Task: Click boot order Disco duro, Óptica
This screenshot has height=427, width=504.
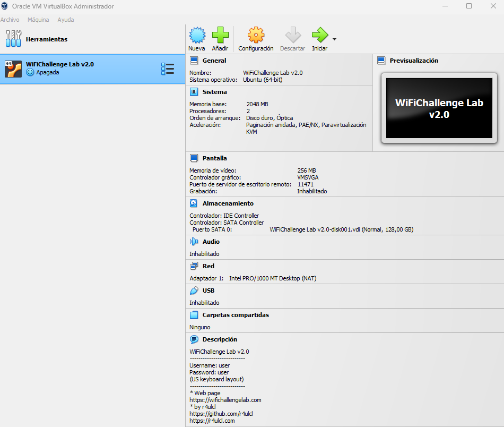Action: 270,118
